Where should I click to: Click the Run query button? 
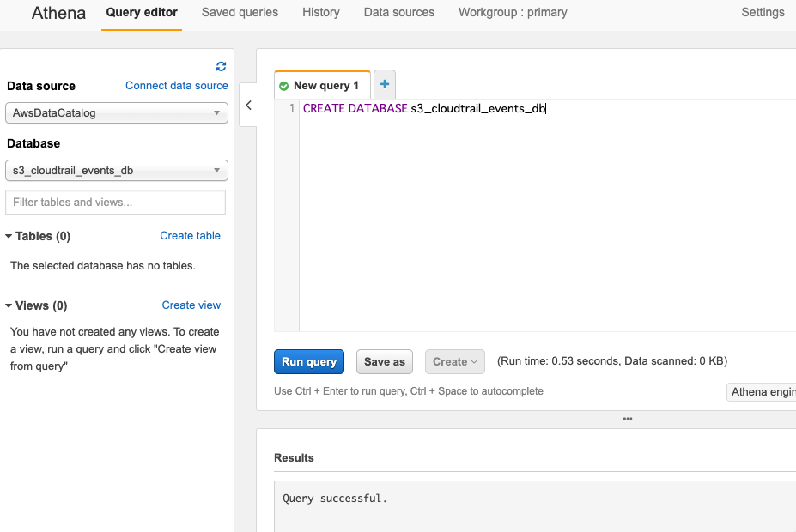[309, 361]
